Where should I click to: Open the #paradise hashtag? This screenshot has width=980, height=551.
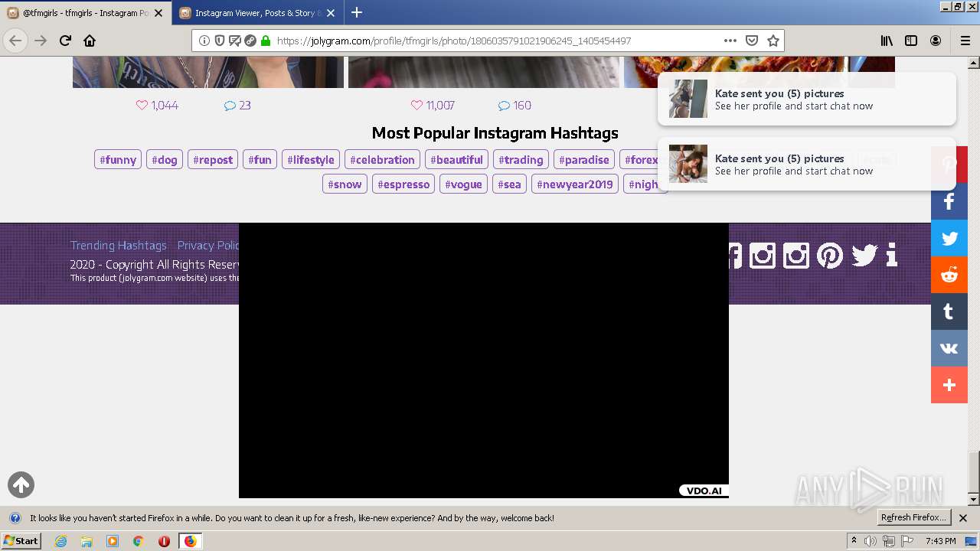584,159
